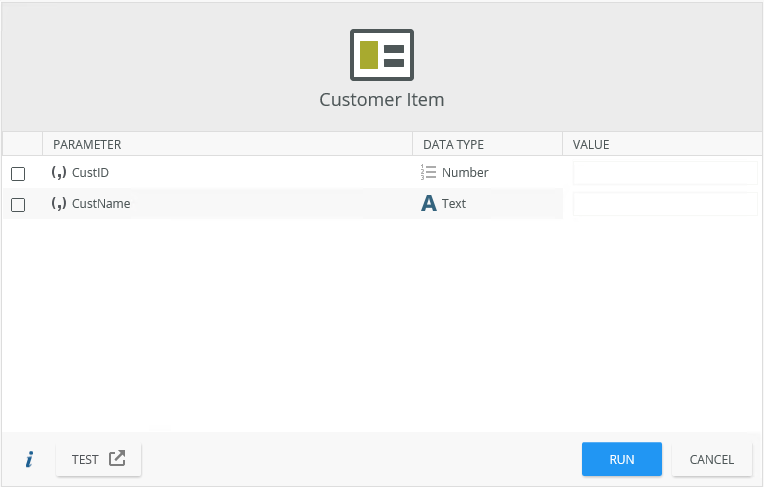Click the Text data type icon
764x487 pixels.
pos(429,204)
